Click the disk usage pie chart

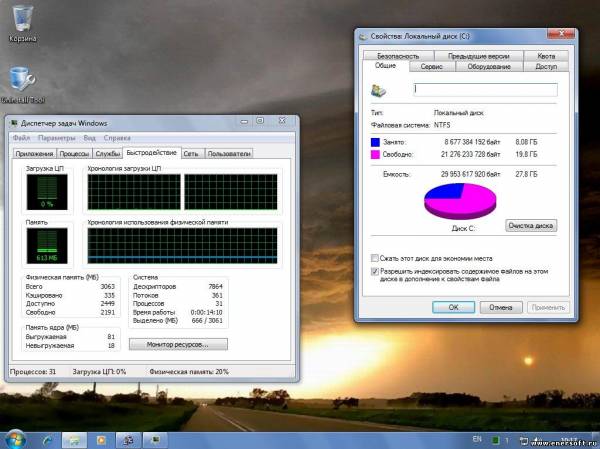[460, 201]
